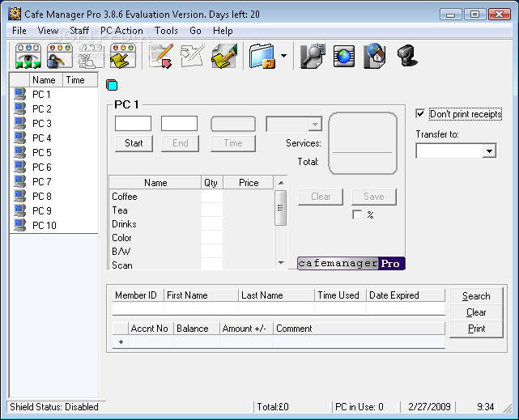Click the magnifying glass search icon
Viewport: 519px width, 420px height.
tap(313, 56)
